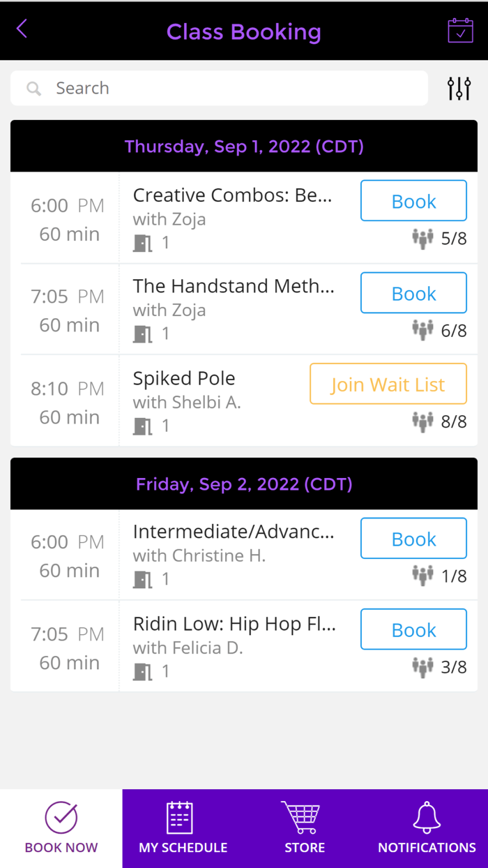
Task: Book the Creative Combos class
Action: pos(413,201)
